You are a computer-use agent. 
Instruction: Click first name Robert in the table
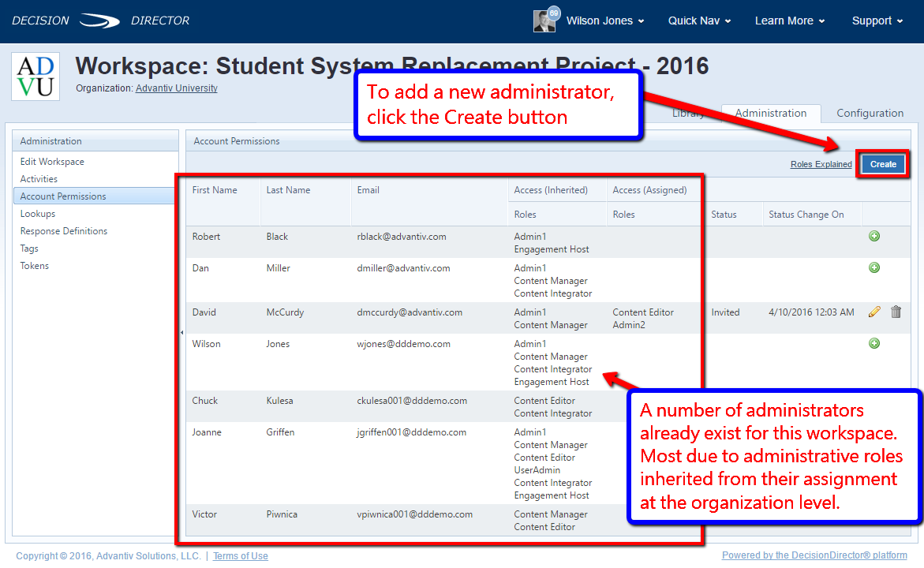click(x=206, y=237)
